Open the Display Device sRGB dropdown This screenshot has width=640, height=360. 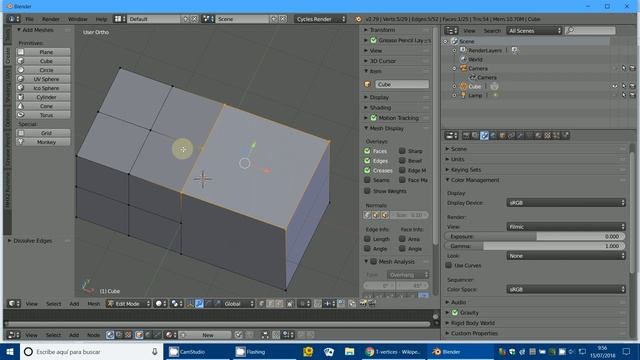coord(566,203)
